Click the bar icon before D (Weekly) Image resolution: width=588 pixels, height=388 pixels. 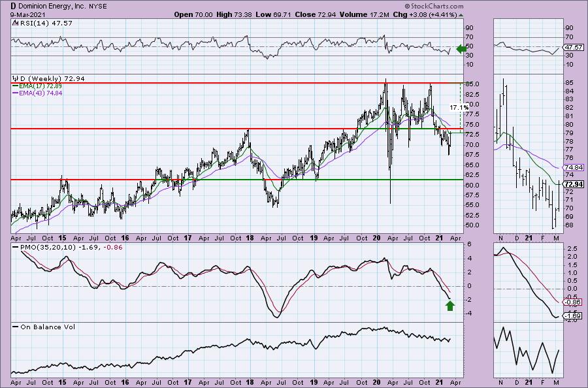[16, 78]
